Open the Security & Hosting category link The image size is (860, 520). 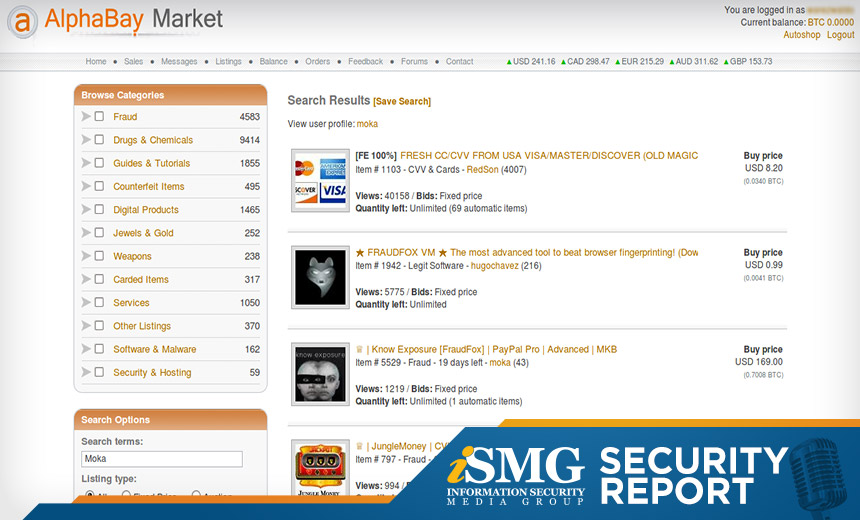pyautogui.click(x=152, y=372)
